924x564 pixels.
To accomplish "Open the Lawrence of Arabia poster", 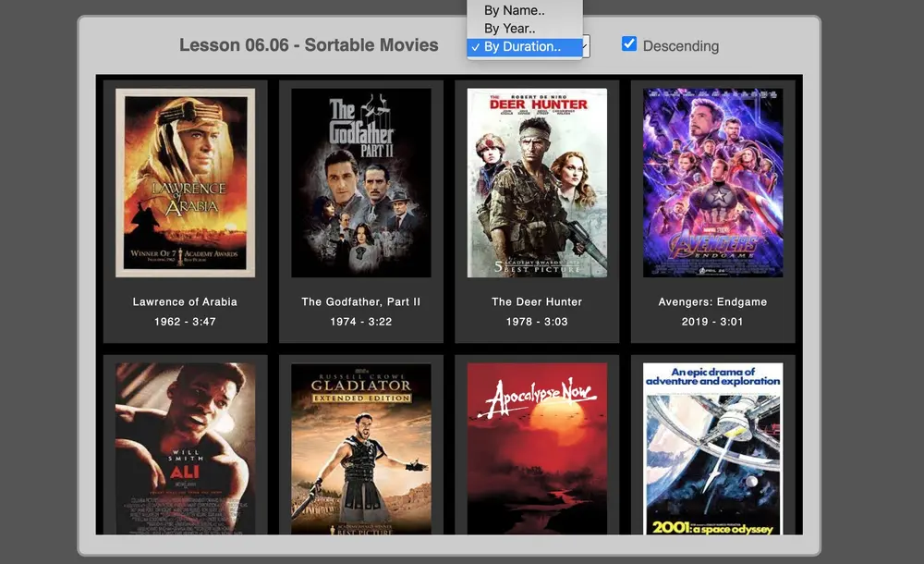I will [185, 183].
